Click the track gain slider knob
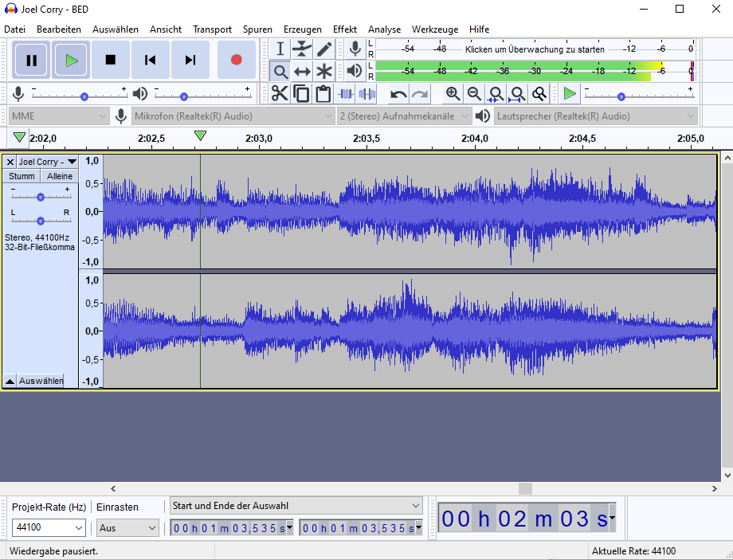Image resolution: width=733 pixels, height=560 pixels. 40,198
